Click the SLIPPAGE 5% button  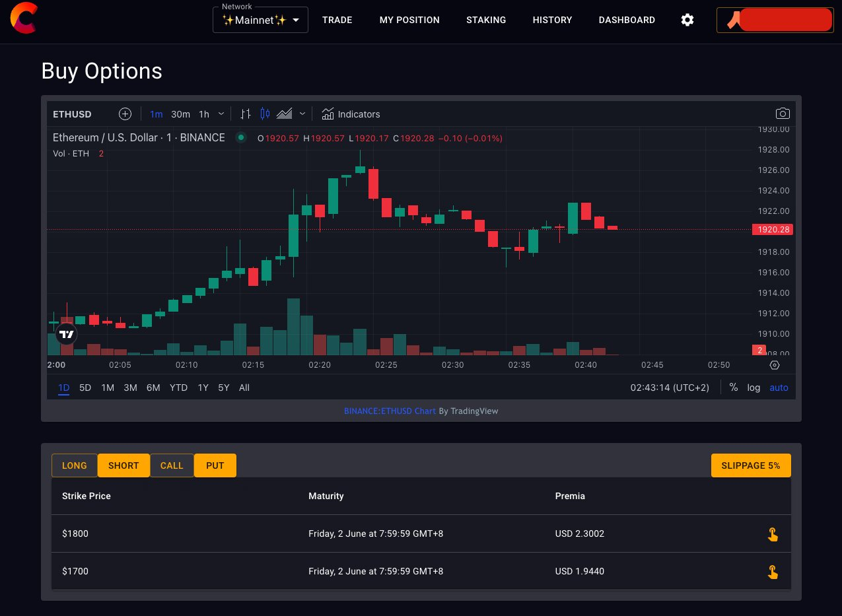click(751, 465)
